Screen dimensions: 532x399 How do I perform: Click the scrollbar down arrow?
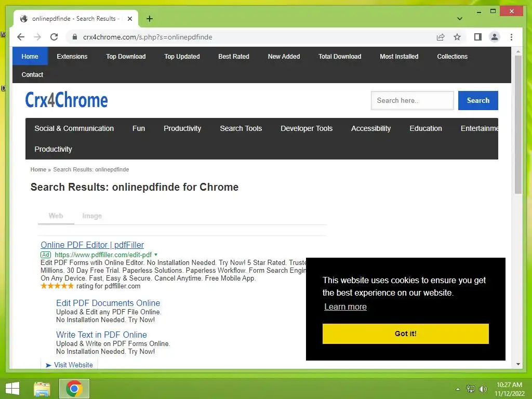(x=518, y=364)
